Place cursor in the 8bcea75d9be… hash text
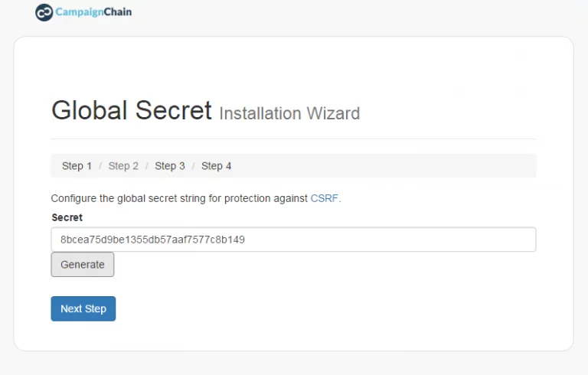The image size is (588, 375). 152,240
